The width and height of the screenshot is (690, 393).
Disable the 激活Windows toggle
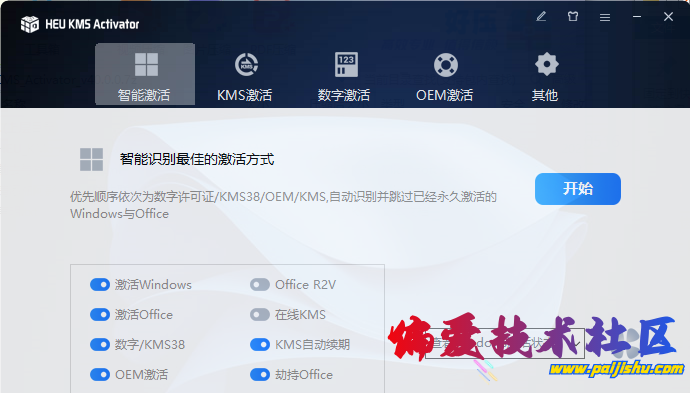click(x=100, y=285)
